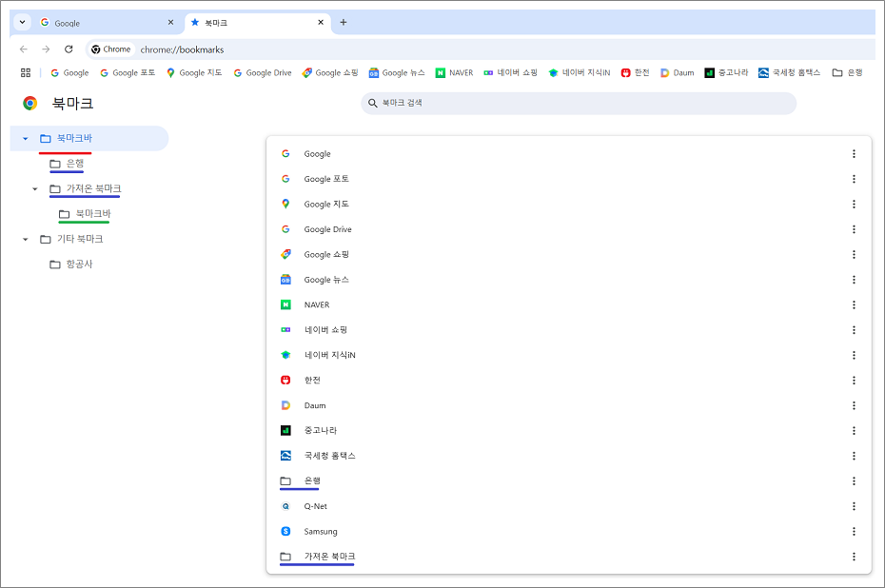Open 중고나라 bookmark in bookmarks bar
885x588 pixels.
point(726,73)
